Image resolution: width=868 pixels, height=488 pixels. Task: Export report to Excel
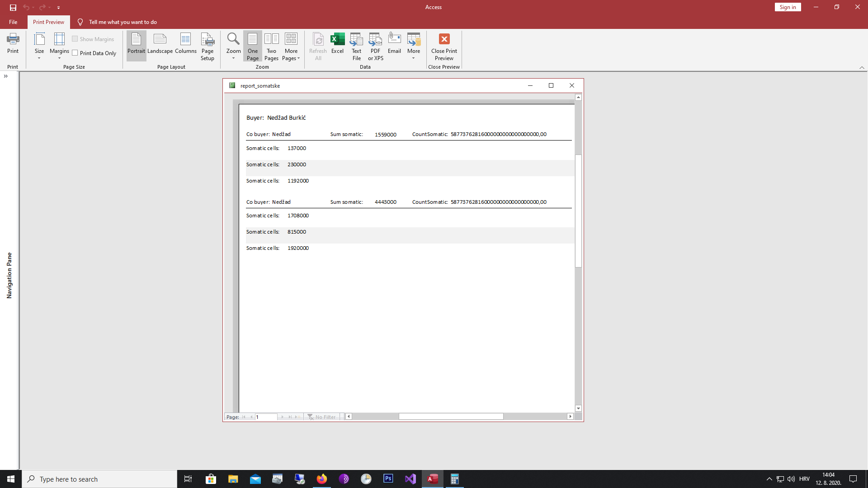coord(337,43)
